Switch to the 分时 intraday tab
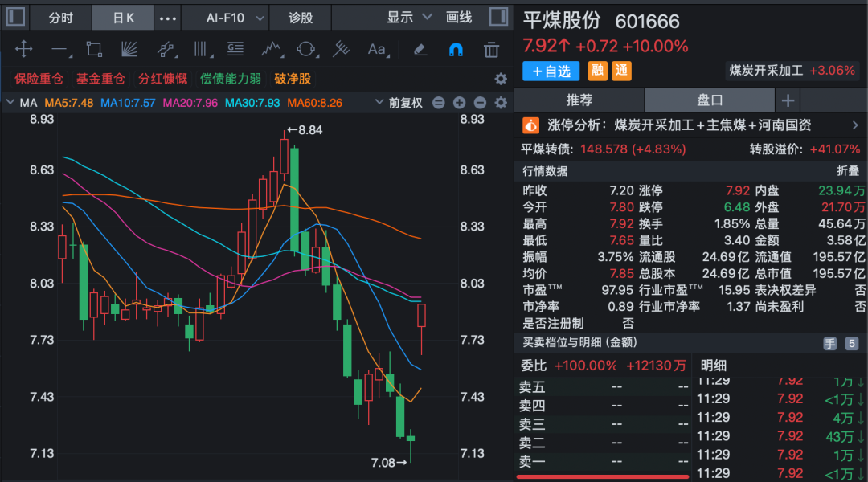The width and height of the screenshot is (868, 482). [60, 18]
